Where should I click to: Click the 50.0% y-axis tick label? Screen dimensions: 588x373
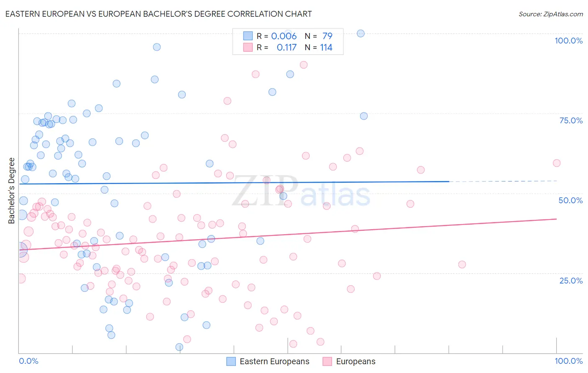570,200
